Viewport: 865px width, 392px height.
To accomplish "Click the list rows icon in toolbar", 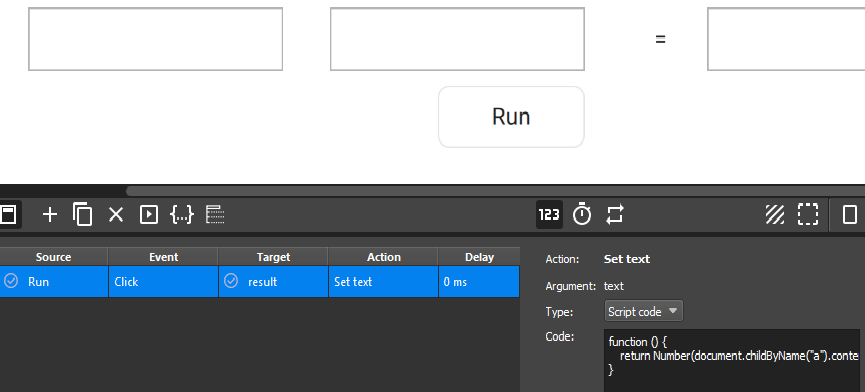I will (215, 214).
